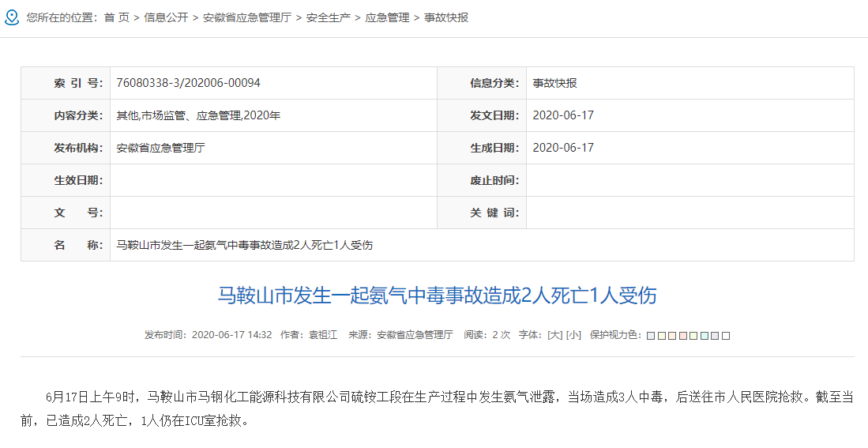Select the light cyan eye-protection swatch
The height and width of the screenshot is (448, 868).
click(x=705, y=336)
